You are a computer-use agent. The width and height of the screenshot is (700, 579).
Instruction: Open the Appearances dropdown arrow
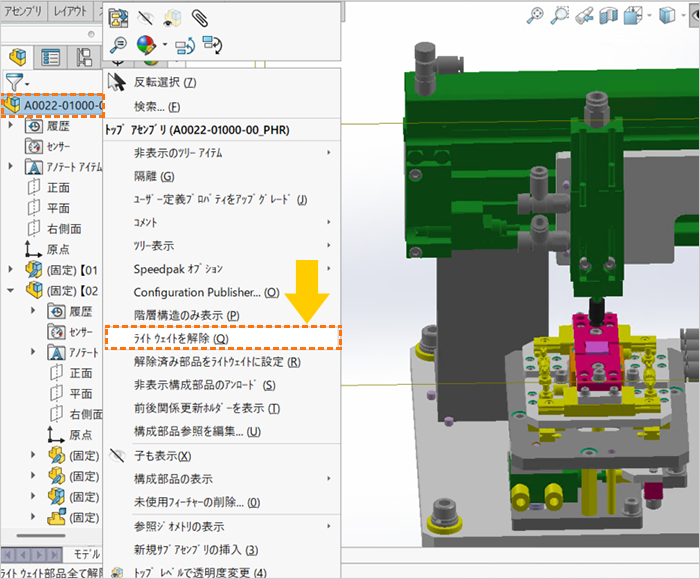(165, 45)
